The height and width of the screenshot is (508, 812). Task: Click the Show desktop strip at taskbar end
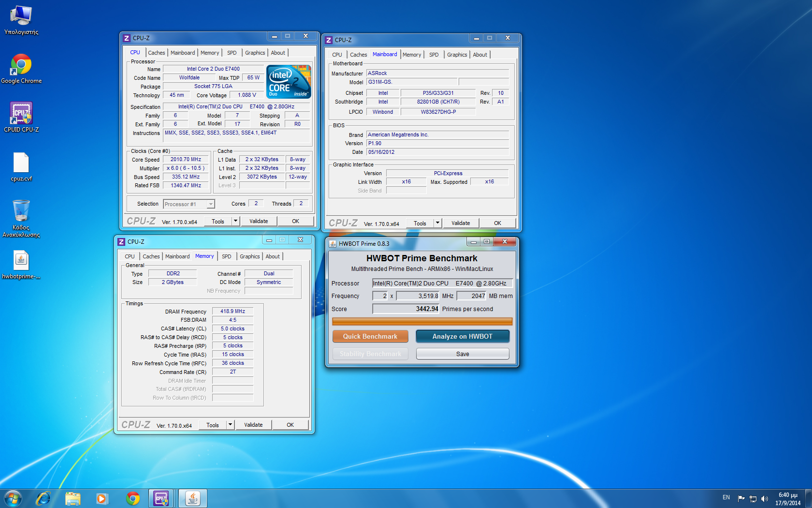click(808, 498)
